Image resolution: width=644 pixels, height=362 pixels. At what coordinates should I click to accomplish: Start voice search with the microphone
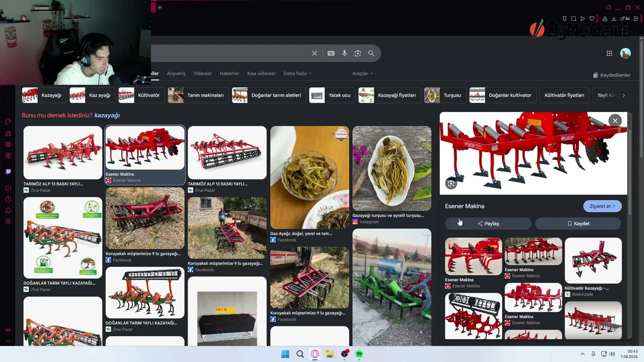pos(345,53)
